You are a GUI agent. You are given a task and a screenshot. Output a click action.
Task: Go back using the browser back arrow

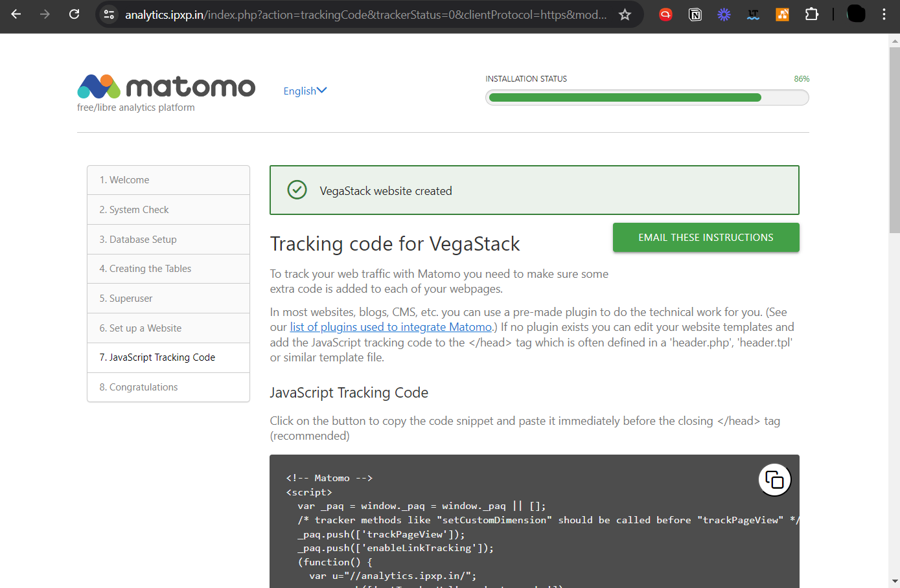click(16, 14)
